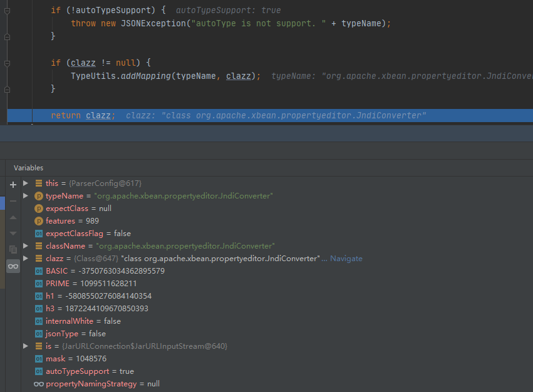Toggle the glasses show-watches icon
The width and height of the screenshot is (533, 392).
click(13, 266)
